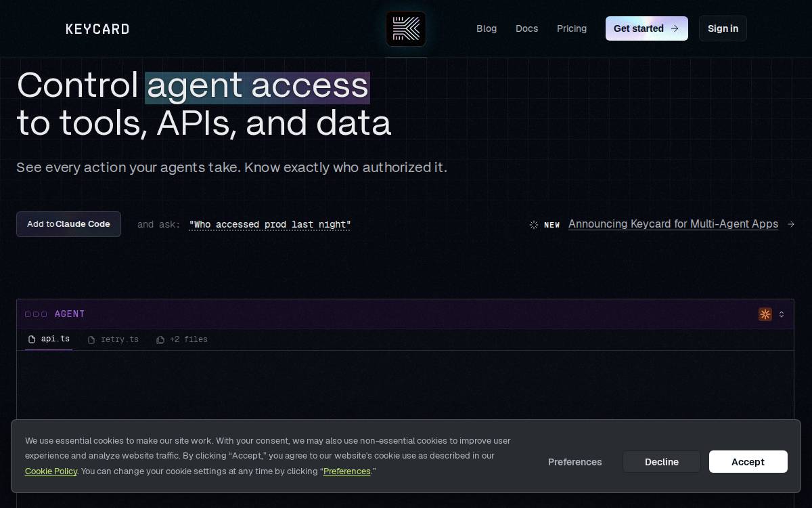
Task: Open cookie Preferences button
Action: click(x=575, y=462)
